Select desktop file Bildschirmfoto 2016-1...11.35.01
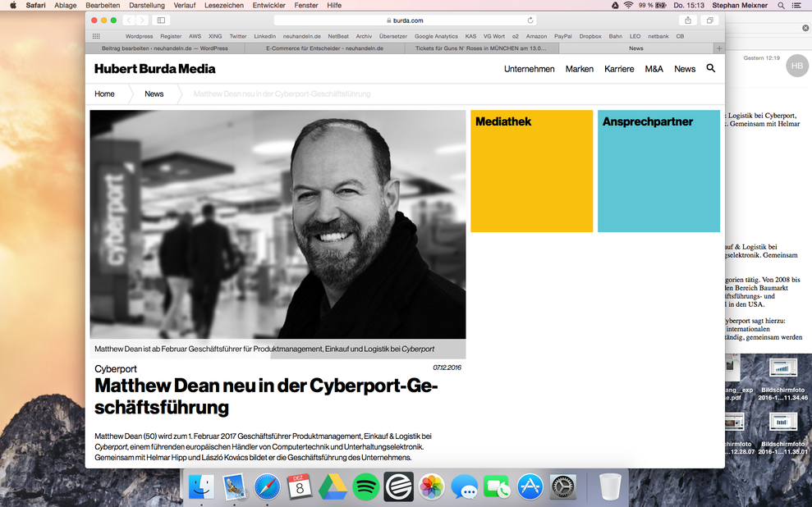 tap(782, 434)
